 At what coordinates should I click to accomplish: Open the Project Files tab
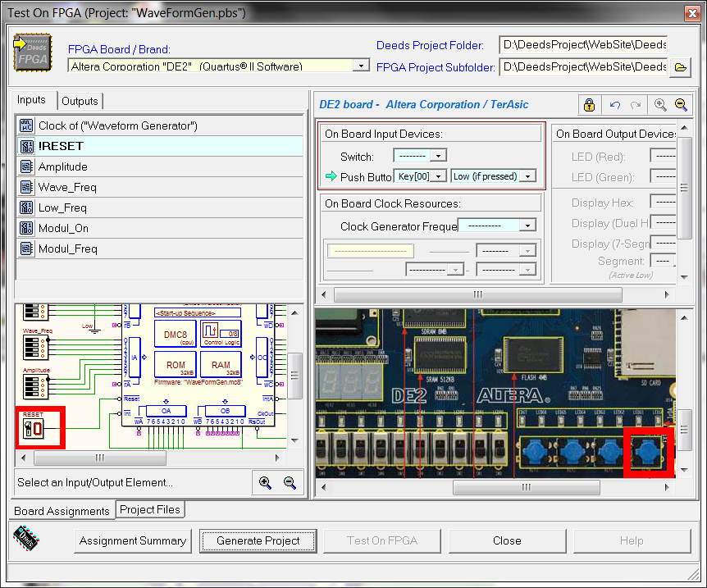(x=150, y=509)
